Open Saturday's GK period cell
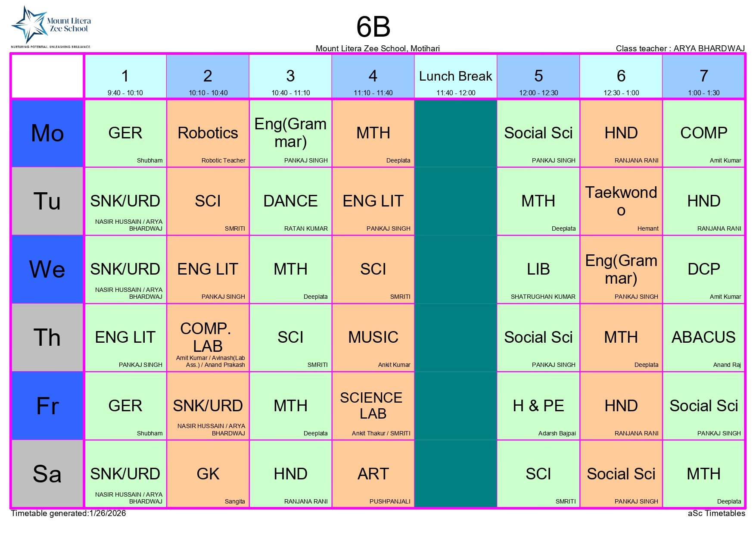The height and width of the screenshot is (535, 756). click(208, 474)
